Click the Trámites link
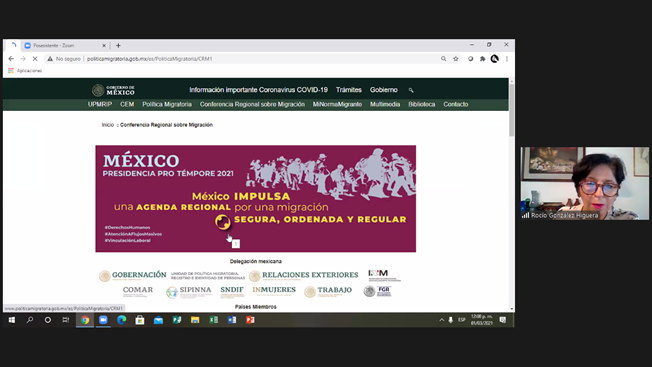 click(x=348, y=90)
